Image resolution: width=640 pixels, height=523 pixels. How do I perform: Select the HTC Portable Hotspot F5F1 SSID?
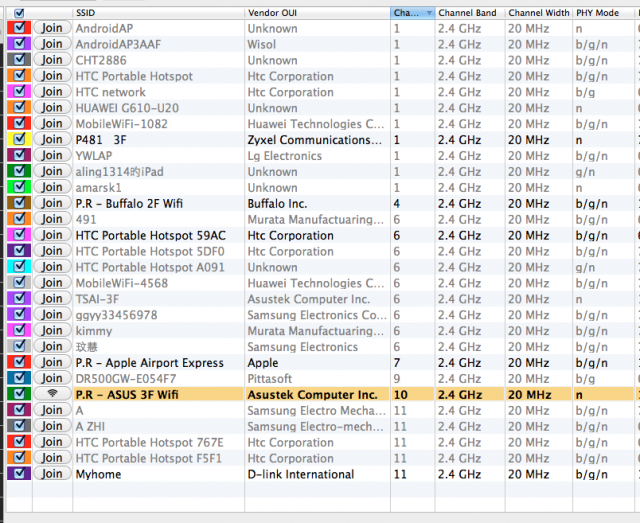tap(149, 458)
